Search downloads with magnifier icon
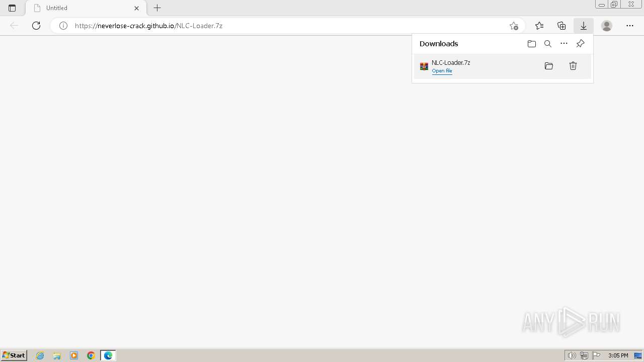Viewport: 644px width, 362px height. (548, 44)
